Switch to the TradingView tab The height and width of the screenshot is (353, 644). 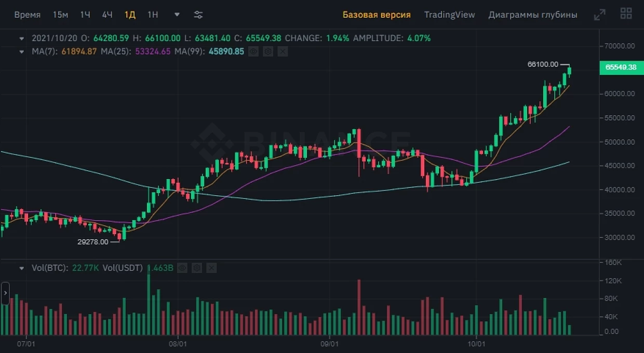449,15
